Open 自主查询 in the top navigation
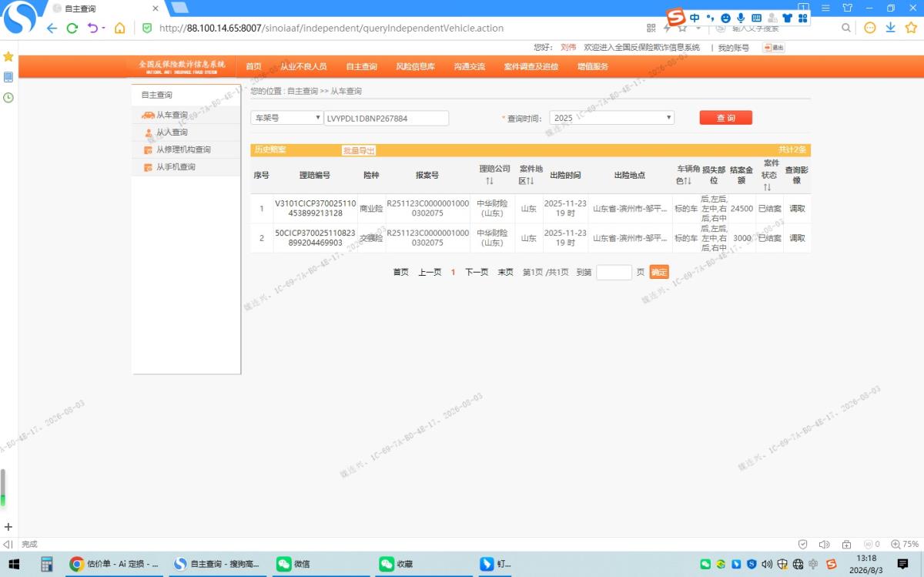Screen dimensions: 924x577 [x=361, y=66]
